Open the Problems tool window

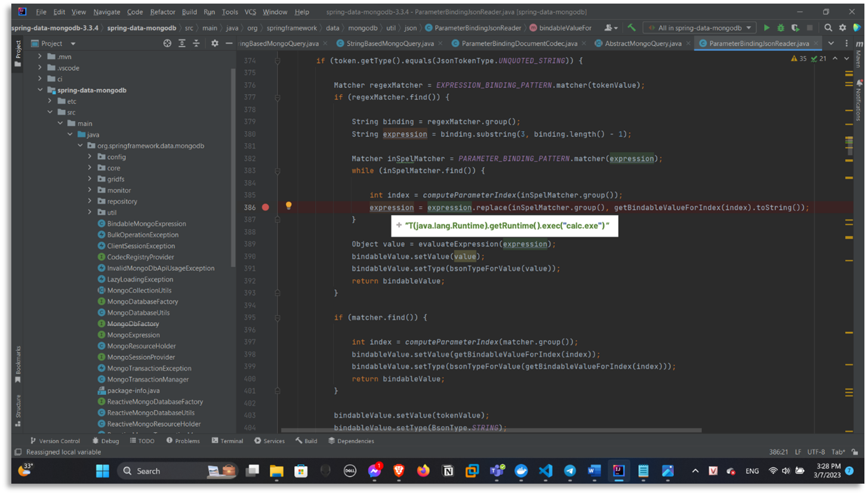pos(183,441)
